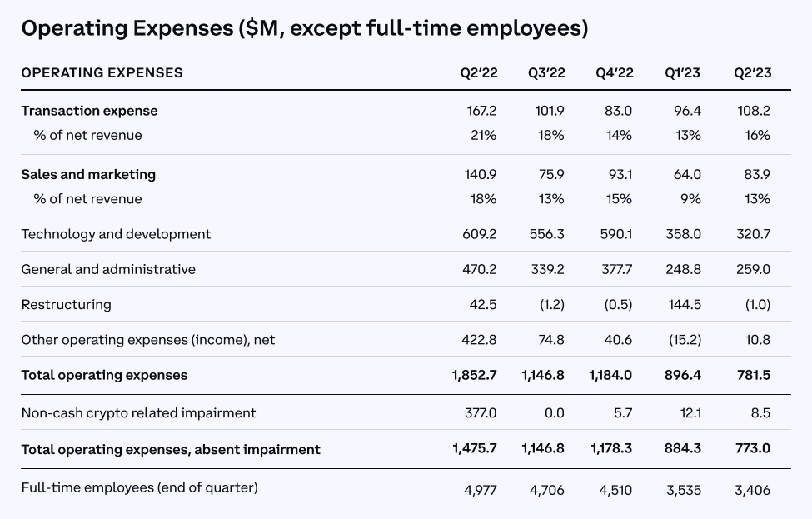Select the Q4'22 column header
The width and height of the screenshot is (812, 519).
click(614, 72)
